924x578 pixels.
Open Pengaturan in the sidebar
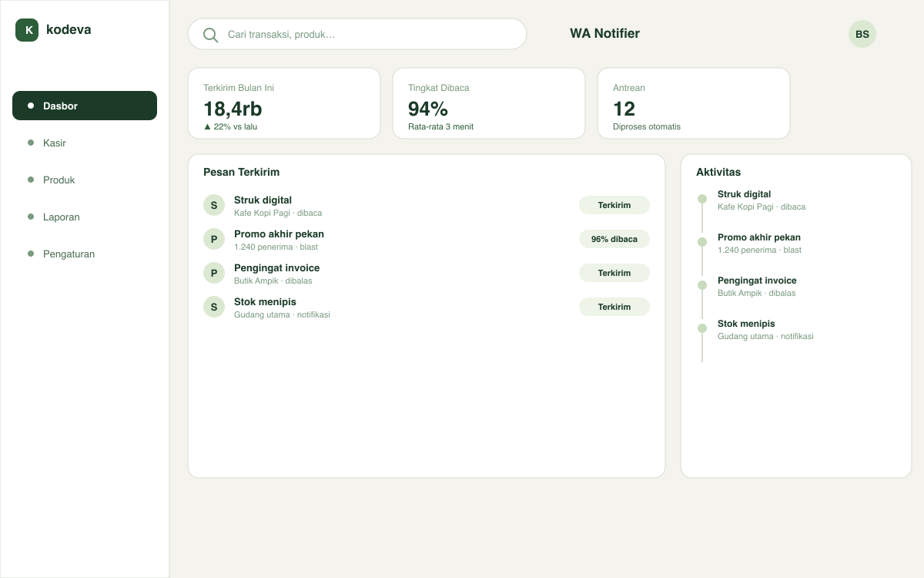point(85,254)
